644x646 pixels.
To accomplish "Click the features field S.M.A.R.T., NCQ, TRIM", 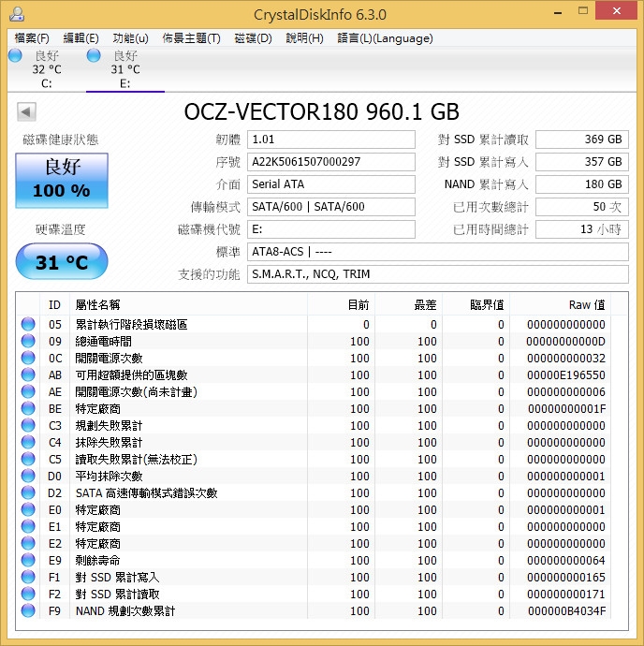I will pyautogui.click(x=437, y=274).
